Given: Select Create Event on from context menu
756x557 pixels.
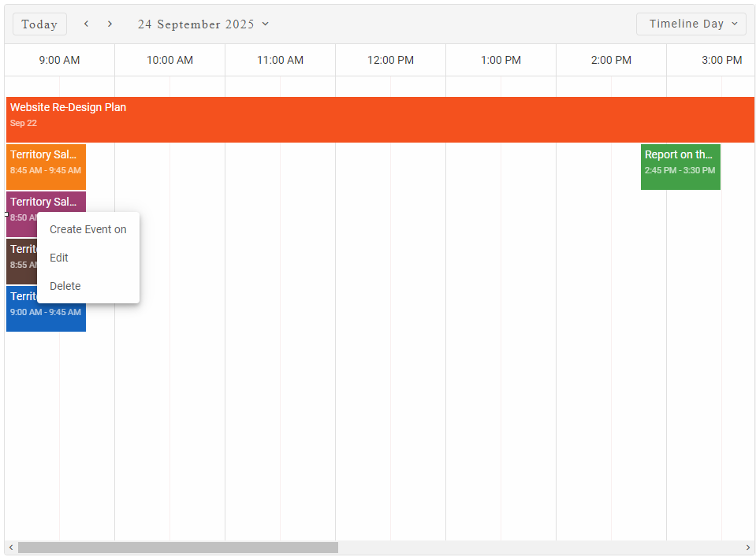Looking at the screenshot, I should click(x=88, y=229).
